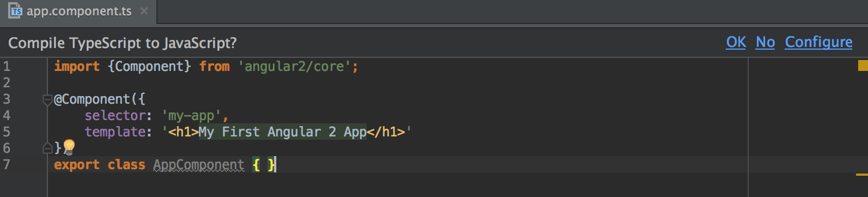The height and width of the screenshot is (197, 868).
Task: Click the warning stripe mark near line 7
Action: click(862, 175)
